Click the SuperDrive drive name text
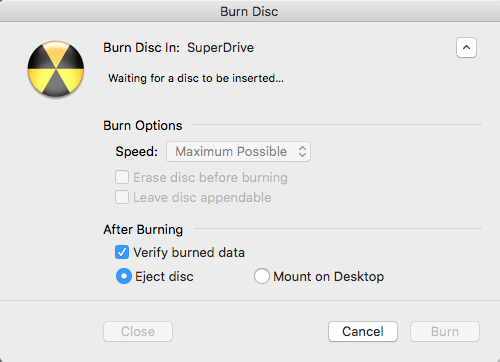 click(x=220, y=48)
